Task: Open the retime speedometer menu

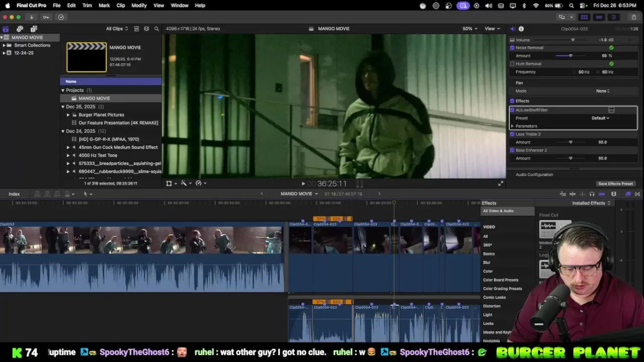Action: pyautogui.click(x=199, y=184)
